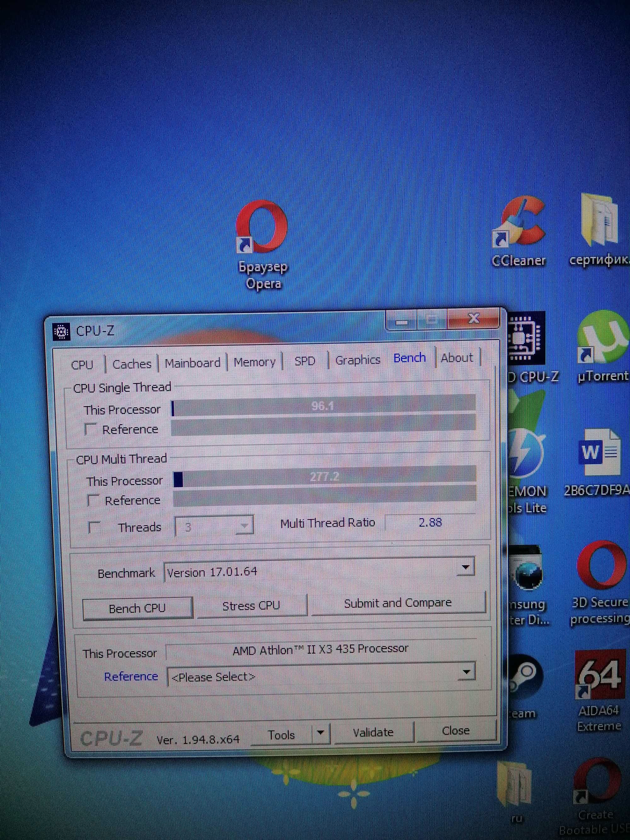Open the Mainboard tab
Image resolution: width=630 pixels, height=840 pixels.
[x=192, y=363]
